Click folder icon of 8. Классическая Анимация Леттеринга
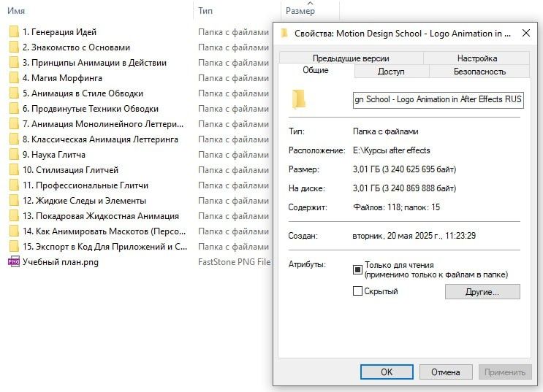Image resolution: width=543 pixels, height=392 pixels. [x=14, y=139]
